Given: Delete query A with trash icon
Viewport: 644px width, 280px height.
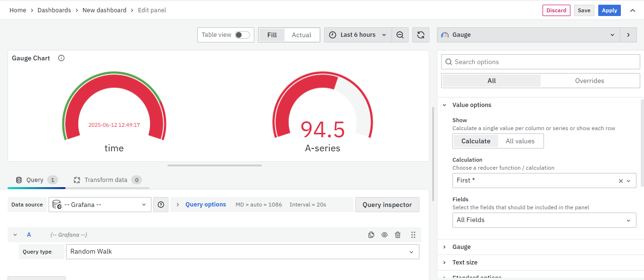Looking at the screenshot, I should click(398, 235).
